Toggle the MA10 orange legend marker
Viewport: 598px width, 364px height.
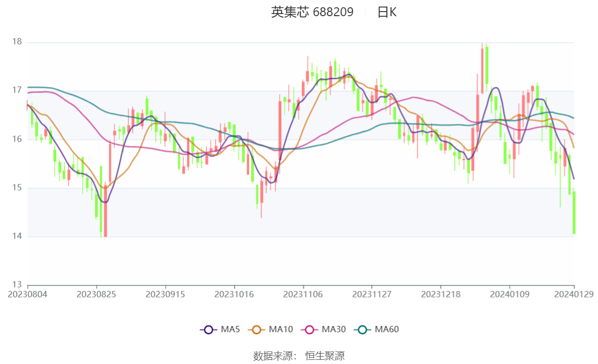(256, 330)
